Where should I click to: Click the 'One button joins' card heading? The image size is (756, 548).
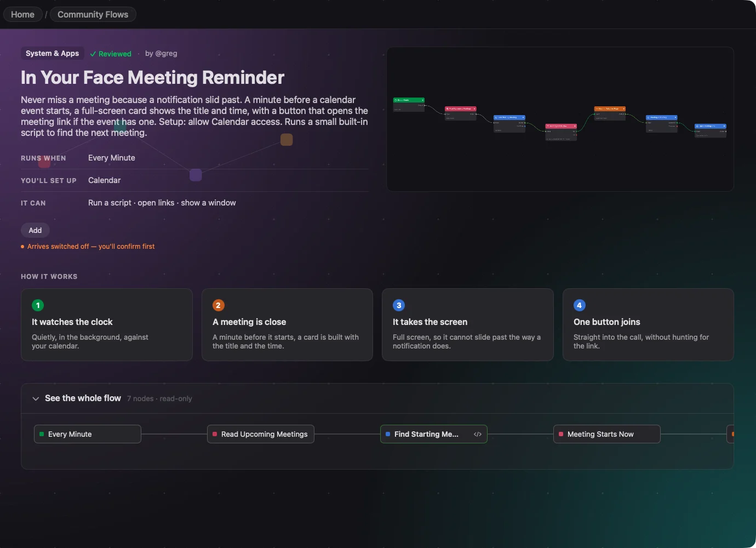607,322
